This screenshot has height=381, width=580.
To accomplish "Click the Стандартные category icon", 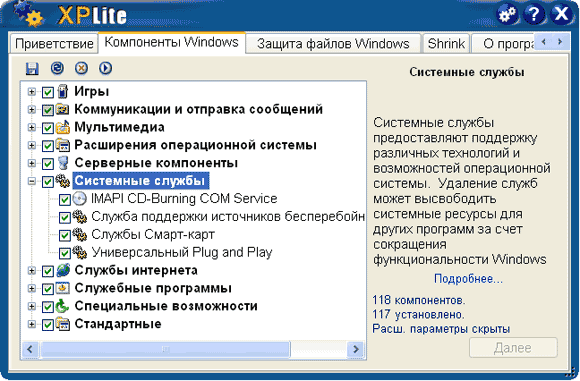I will 63,324.
